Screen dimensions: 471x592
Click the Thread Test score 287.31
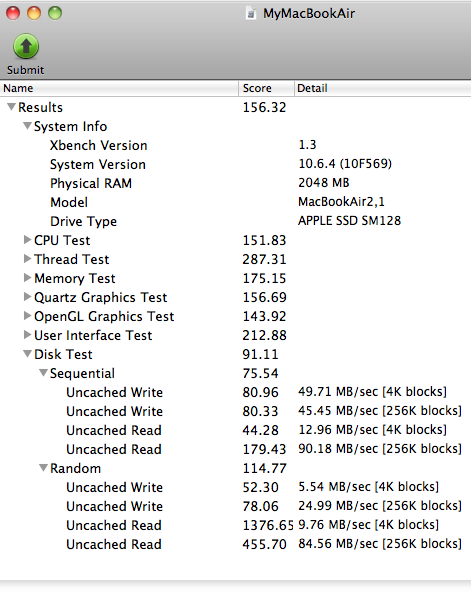264,259
